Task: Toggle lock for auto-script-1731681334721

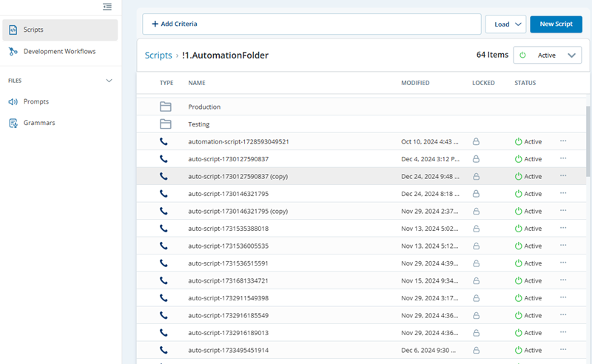Action: pos(477,281)
